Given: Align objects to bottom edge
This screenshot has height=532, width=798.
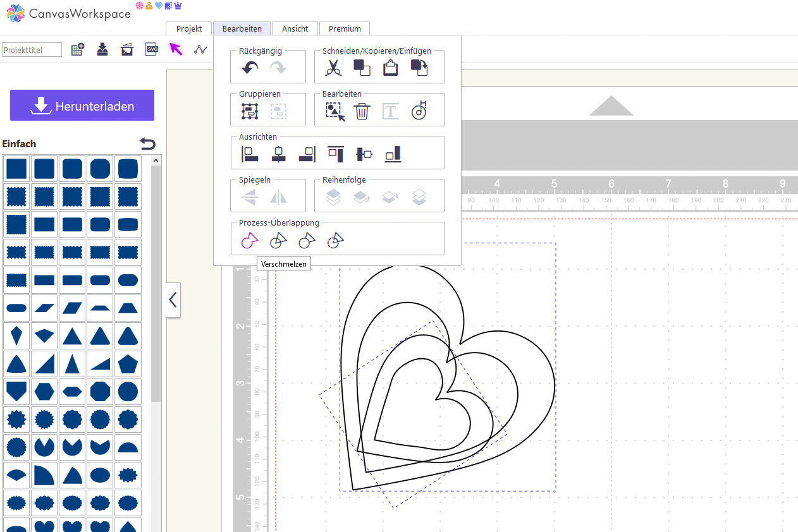Looking at the screenshot, I should click(393, 154).
